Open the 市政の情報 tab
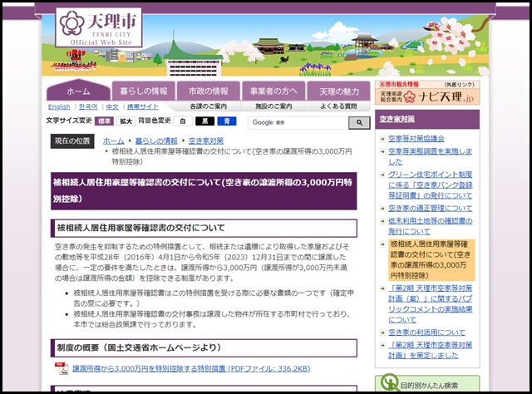This screenshot has width=532, height=394. (x=209, y=91)
